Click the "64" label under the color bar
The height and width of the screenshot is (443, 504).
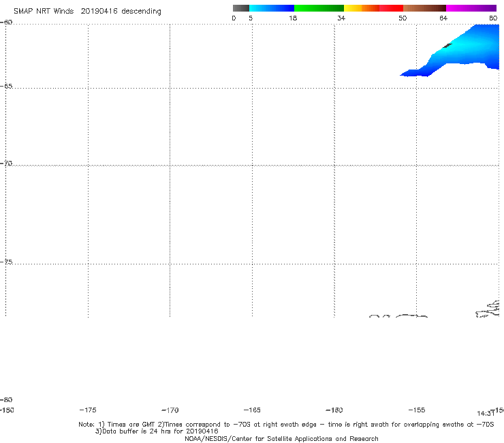[443, 18]
